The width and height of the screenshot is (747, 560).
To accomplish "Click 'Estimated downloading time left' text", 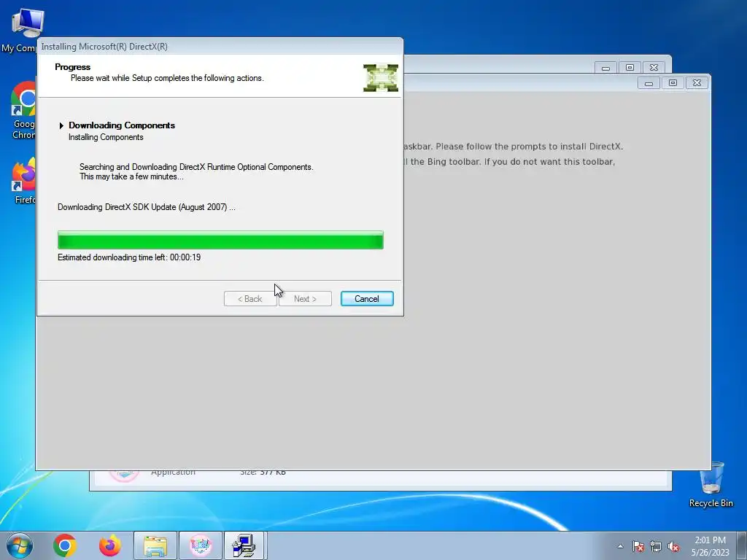I will [x=129, y=257].
